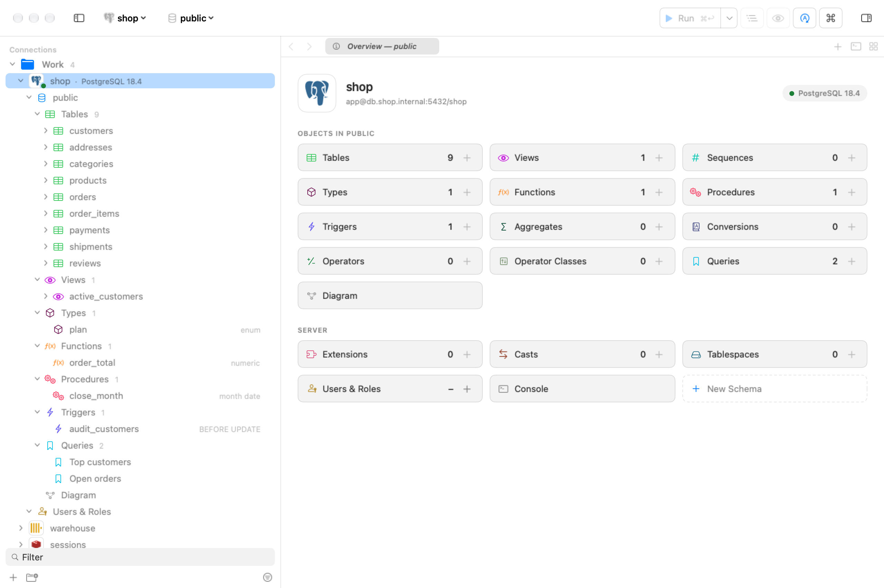Add a new tablespace via plus

click(852, 354)
